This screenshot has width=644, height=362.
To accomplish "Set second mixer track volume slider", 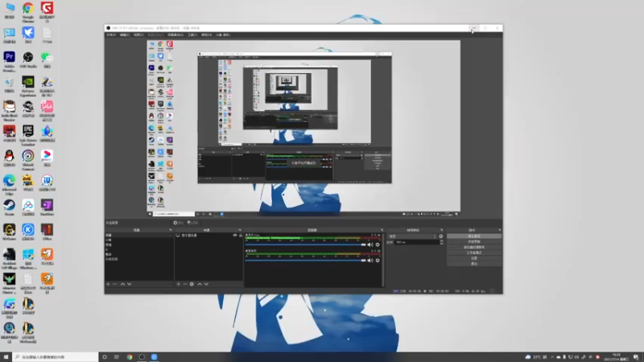I will [x=306, y=260].
